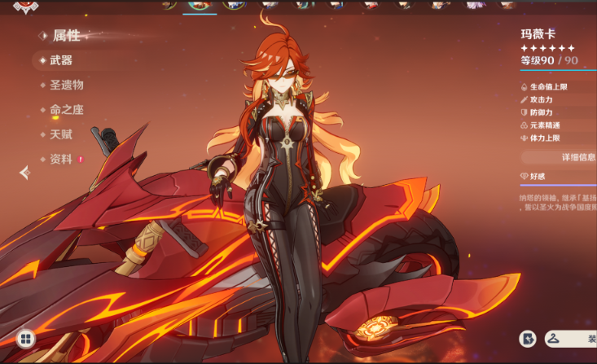Open the four-square grid view icon
The height and width of the screenshot is (364, 597).
click(x=26, y=339)
